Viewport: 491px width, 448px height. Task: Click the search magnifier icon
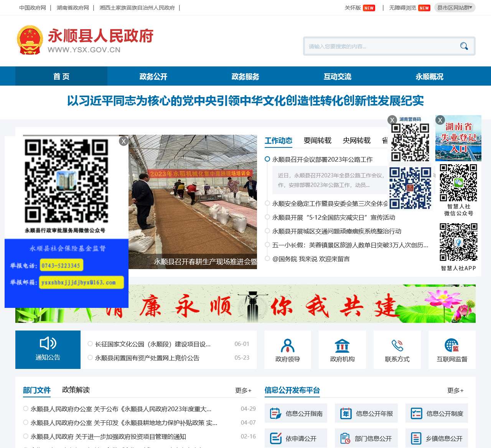click(464, 46)
